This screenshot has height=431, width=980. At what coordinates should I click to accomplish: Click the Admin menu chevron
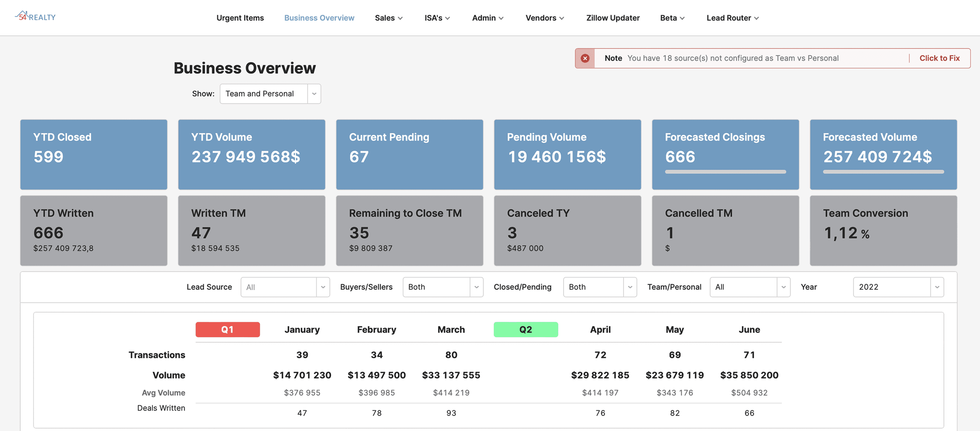pos(501,18)
